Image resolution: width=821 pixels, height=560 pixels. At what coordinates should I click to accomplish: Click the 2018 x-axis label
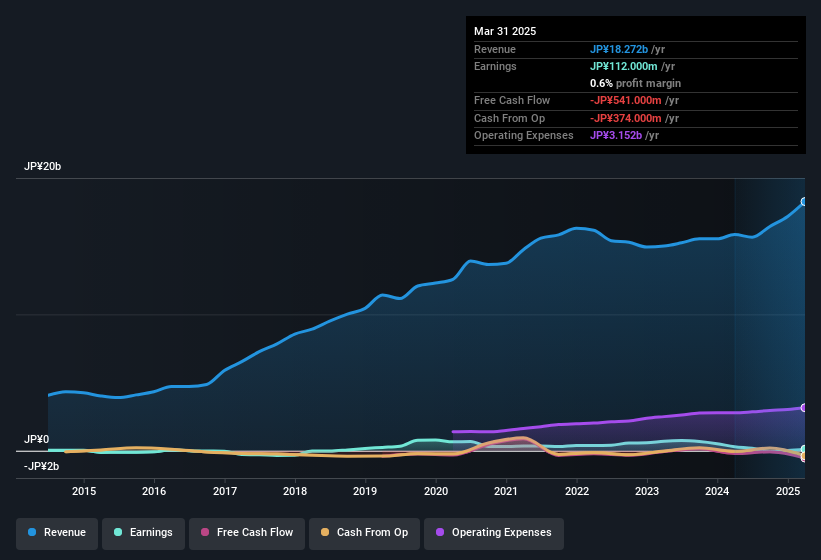295,491
